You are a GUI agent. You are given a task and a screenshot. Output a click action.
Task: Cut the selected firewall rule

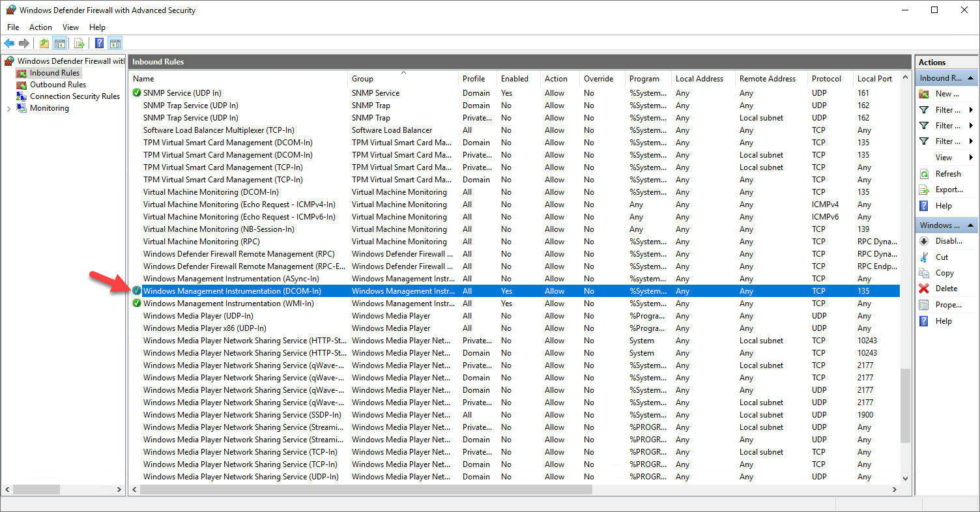click(x=942, y=257)
